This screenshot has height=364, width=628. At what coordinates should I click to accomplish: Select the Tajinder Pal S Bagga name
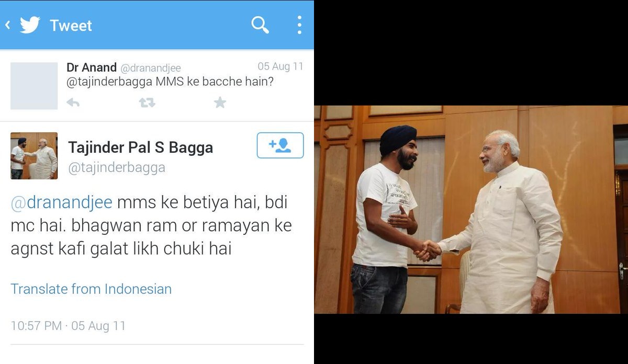[x=141, y=147]
